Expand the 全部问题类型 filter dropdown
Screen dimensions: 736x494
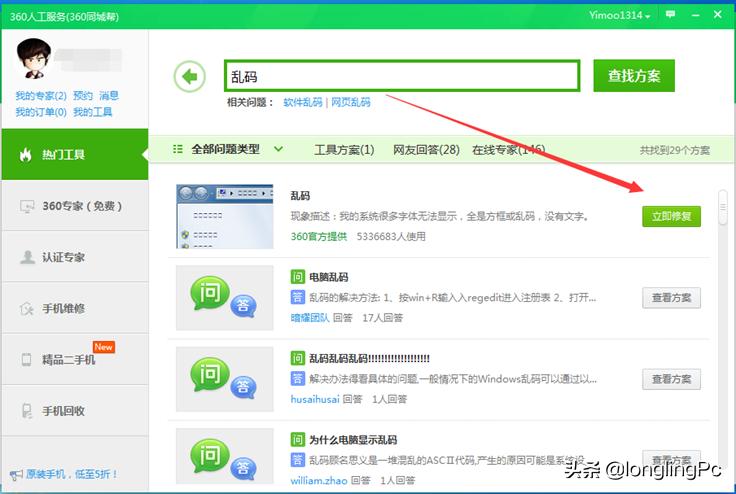(x=278, y=149)
